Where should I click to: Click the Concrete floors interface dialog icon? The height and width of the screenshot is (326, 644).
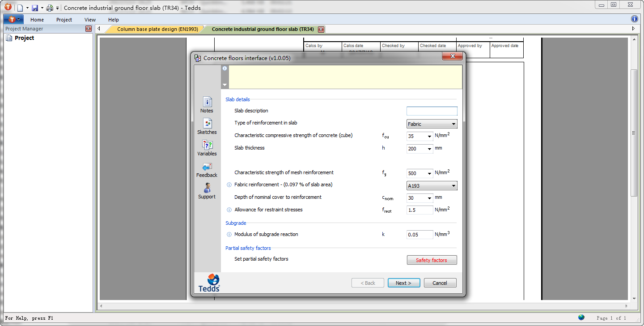click(198, 58)
